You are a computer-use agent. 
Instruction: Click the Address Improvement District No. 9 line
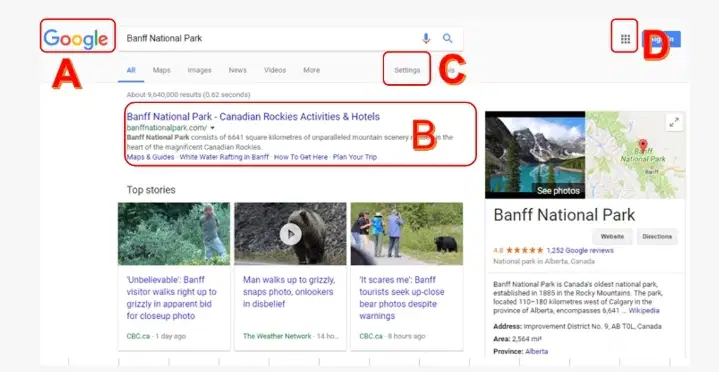coord(577,327)
